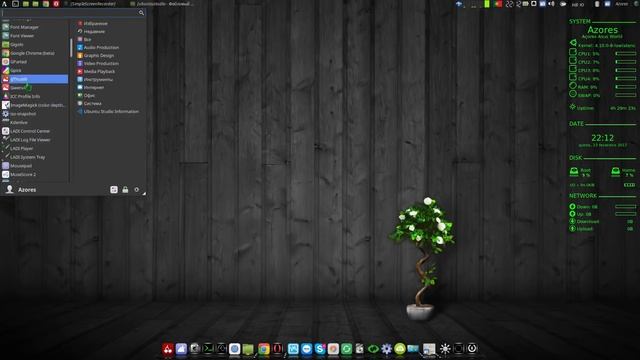Open Font Manager from the application list
The width and height of the screenshot is (640, 360).
coord(35,27)
